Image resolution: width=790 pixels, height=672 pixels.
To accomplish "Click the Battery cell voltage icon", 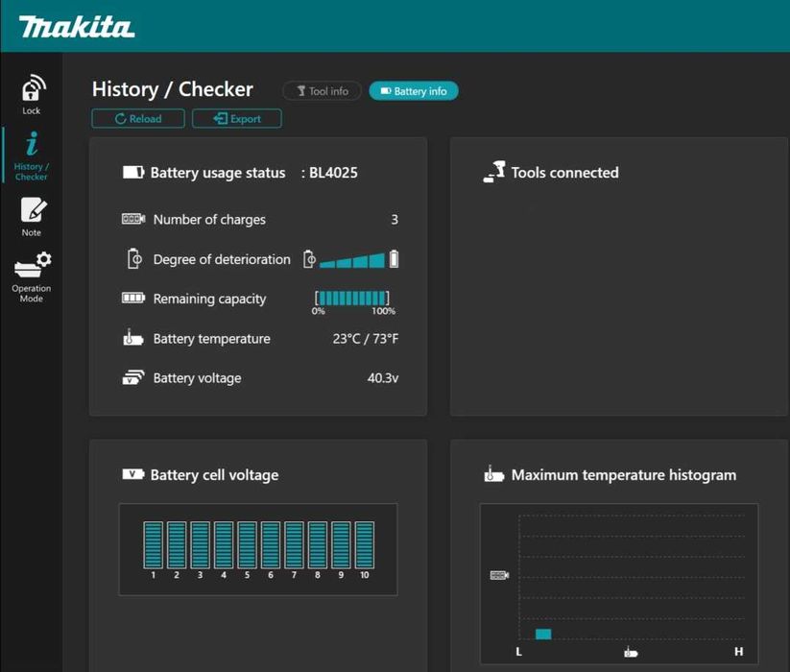I will 133,474.
